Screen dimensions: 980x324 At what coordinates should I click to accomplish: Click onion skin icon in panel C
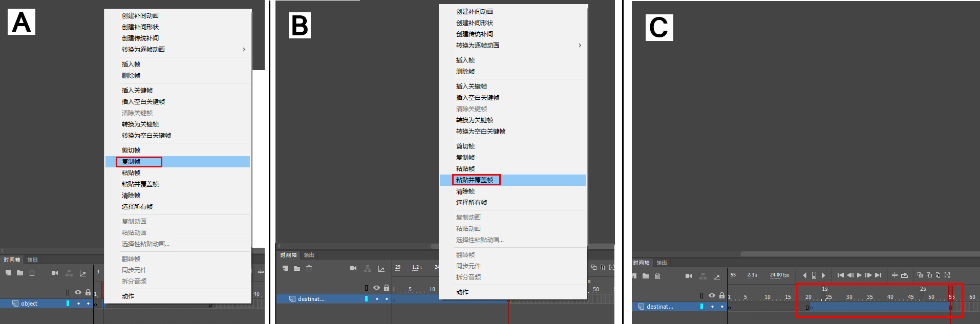(x=920, y=275)
